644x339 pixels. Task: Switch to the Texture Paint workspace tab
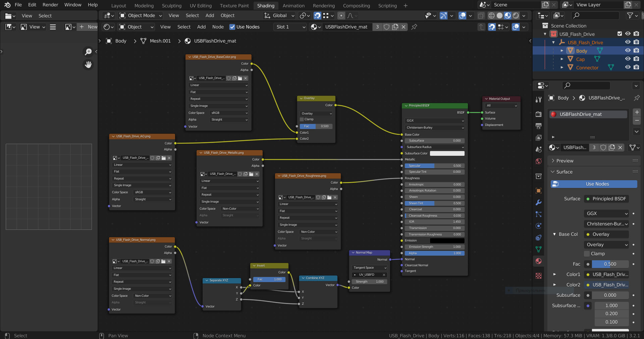click(x=234, y=6)
